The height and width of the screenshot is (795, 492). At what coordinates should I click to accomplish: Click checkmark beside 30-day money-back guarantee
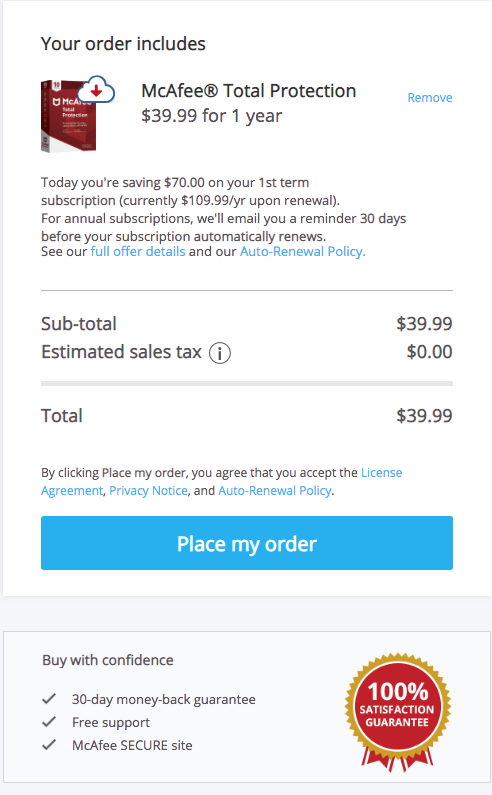49,699
